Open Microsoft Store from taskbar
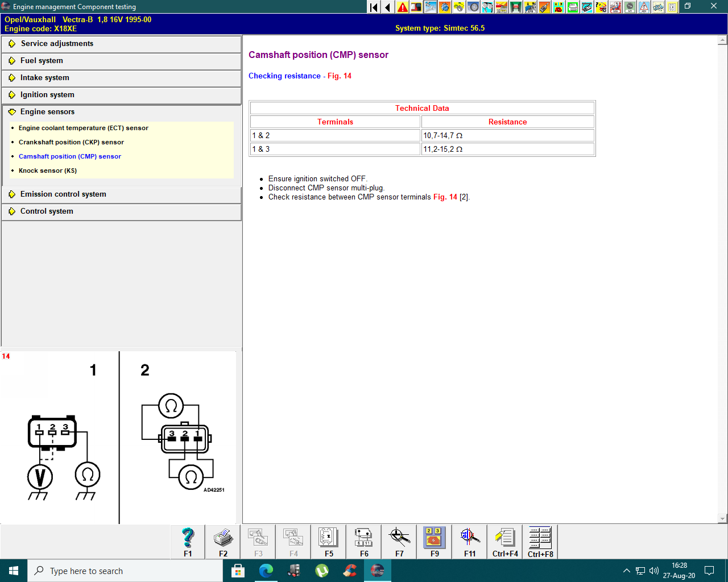This screenshot has width=728, height=582. click(238, 571)
